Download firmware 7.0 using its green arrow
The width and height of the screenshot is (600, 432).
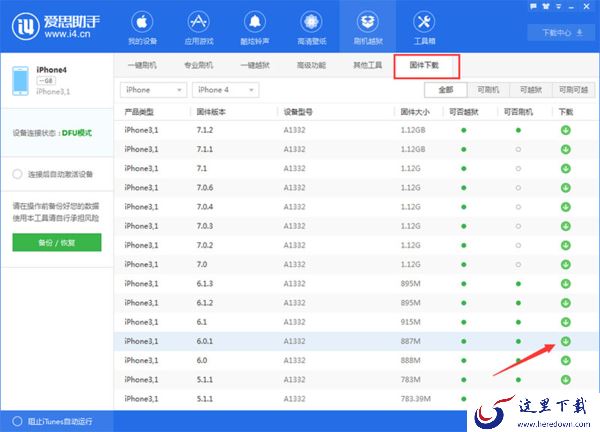(566, 264)
